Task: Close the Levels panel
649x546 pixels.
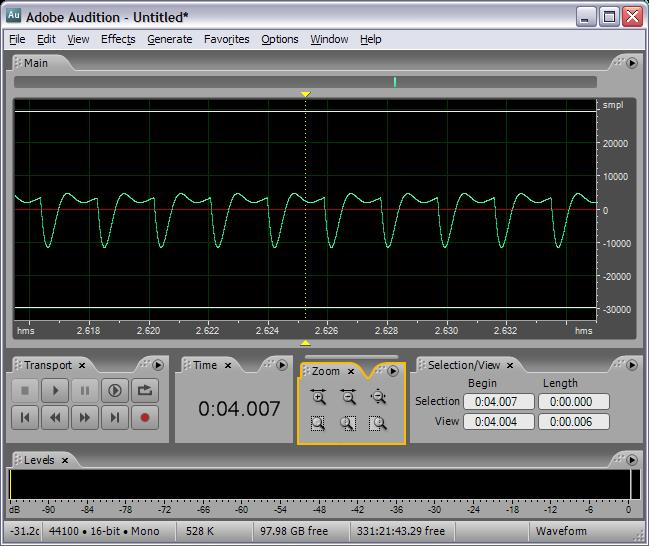Action: 65,460
